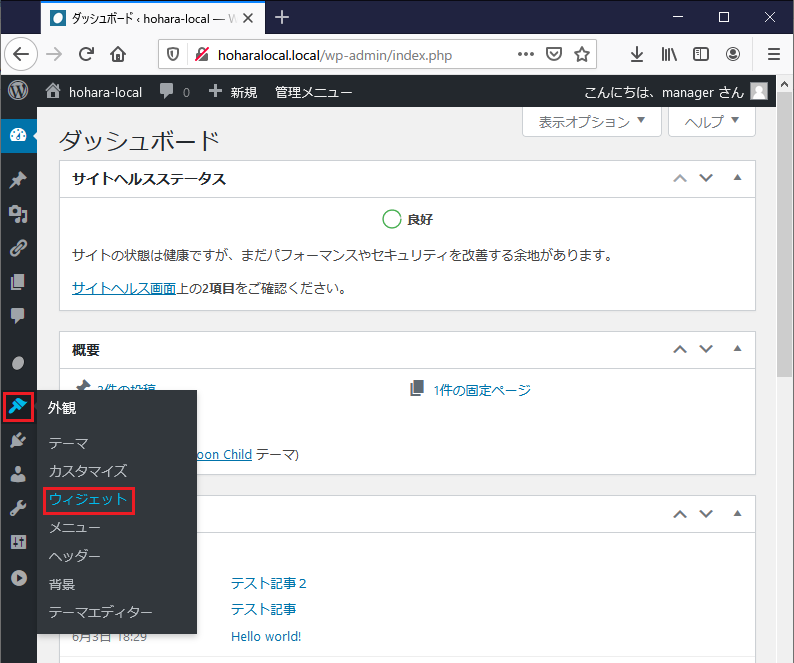Reload the page using browser refresh button
794x663 pixels.
tap(87, 54)
